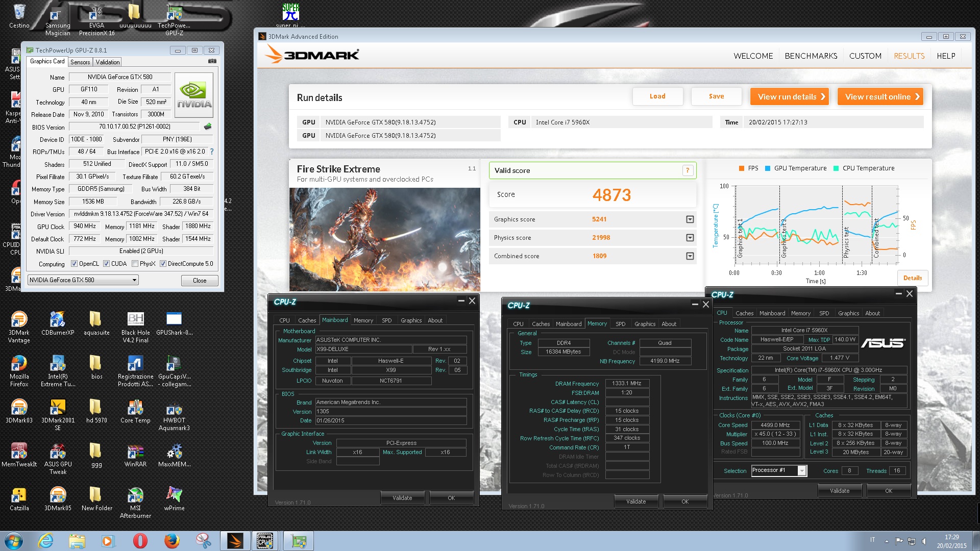
Task: Toggle the DirectCompute 5.0 checkbox
Action: click(x=163, y=264)
